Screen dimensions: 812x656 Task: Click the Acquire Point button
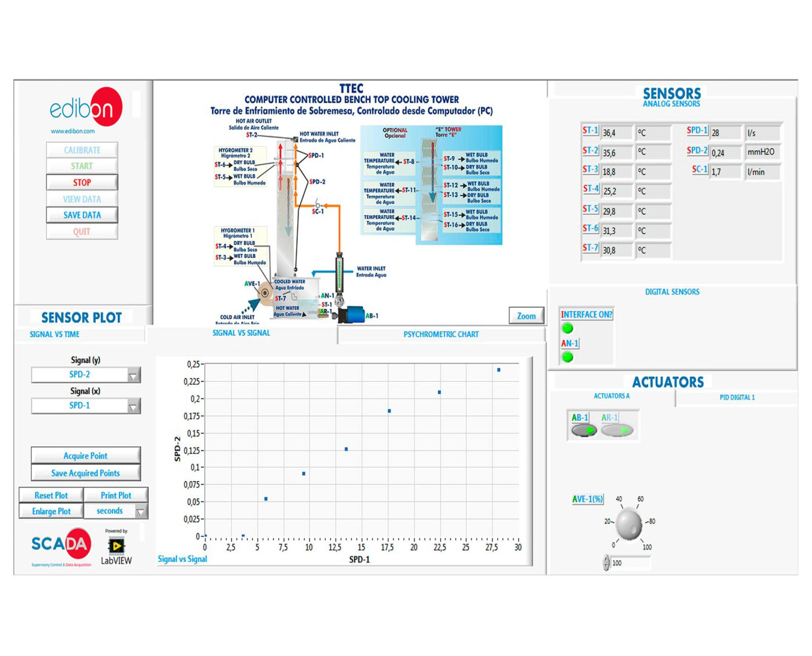pyautogui.click(x=86, y=456)
